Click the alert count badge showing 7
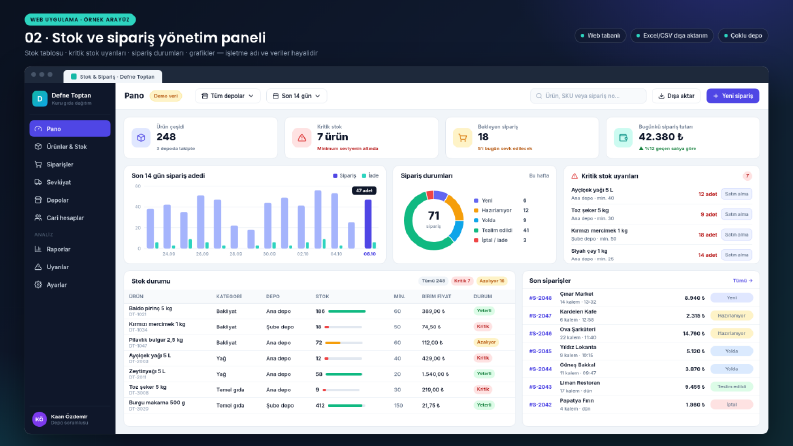 [x=747, y=176]
